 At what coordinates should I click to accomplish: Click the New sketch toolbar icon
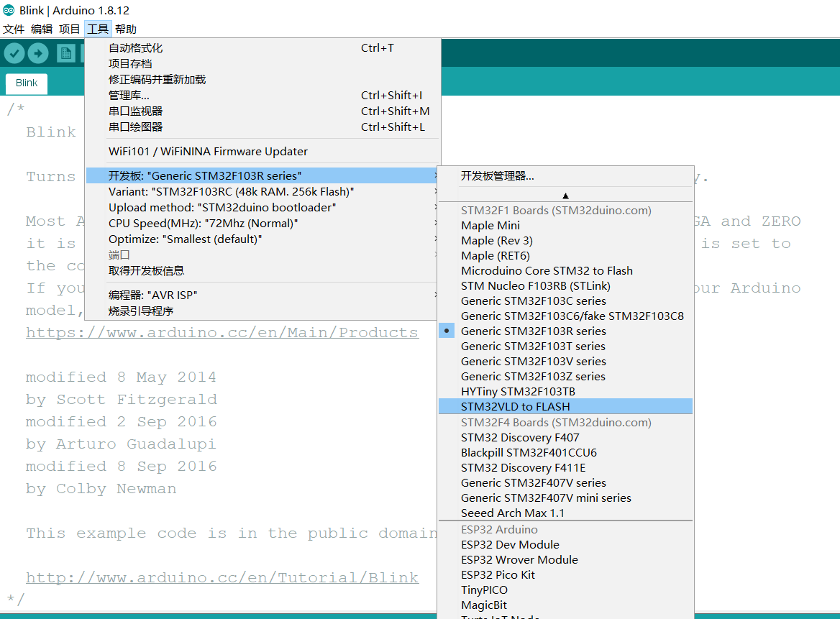[65, 52]
